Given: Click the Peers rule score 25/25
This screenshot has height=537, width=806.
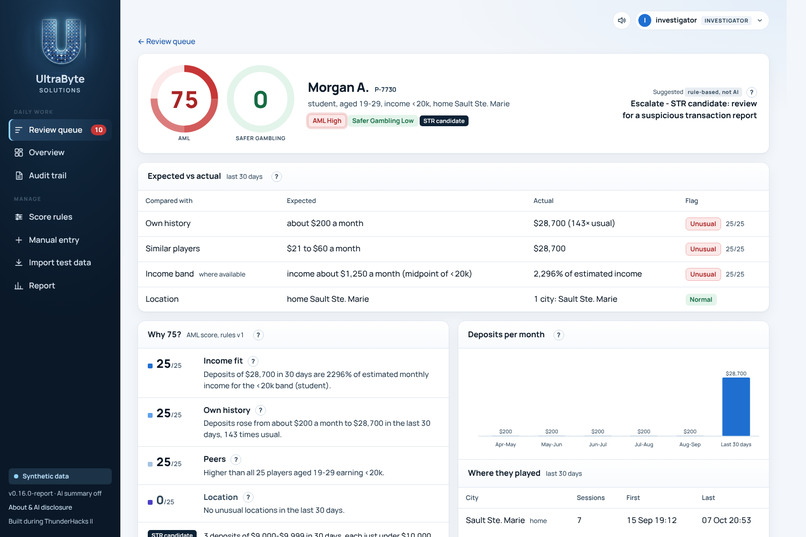Looking at the screenshot, I should click(169, 462).
